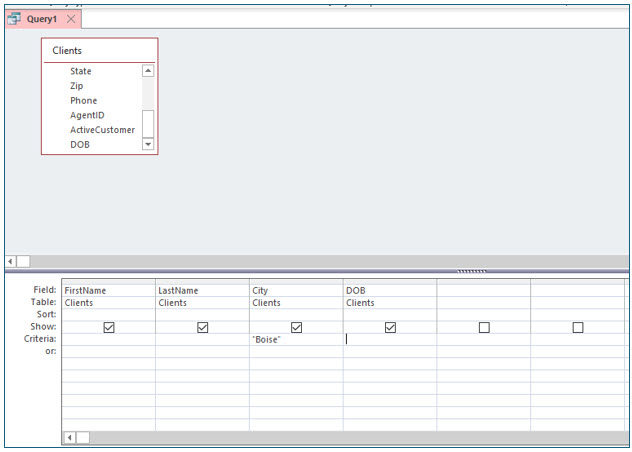Click the Sort row label
The width and height of the screenshot is (632, 452).
pos(47,314)
